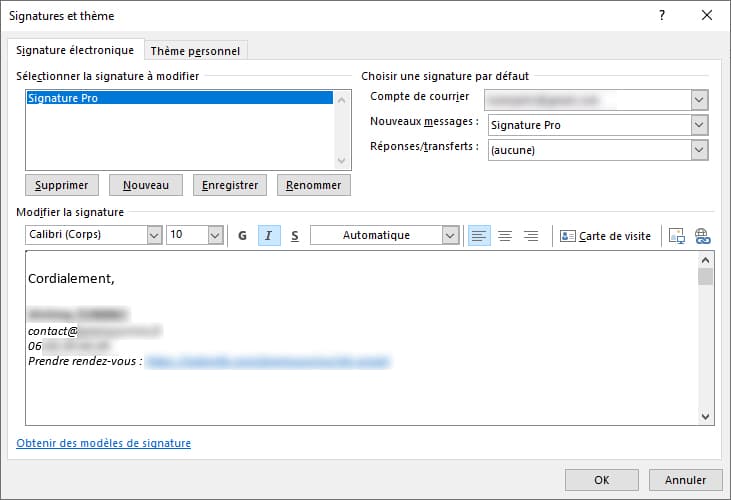This screenshot has width=731, height=500.
Task: Align signature text right
Action: tap(531, 236)
